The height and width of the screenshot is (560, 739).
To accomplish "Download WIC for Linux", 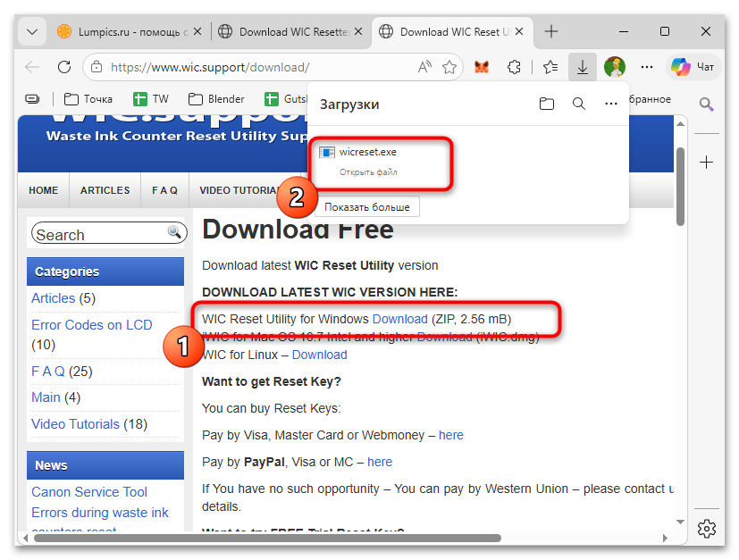I will click(x=319, y=355).
